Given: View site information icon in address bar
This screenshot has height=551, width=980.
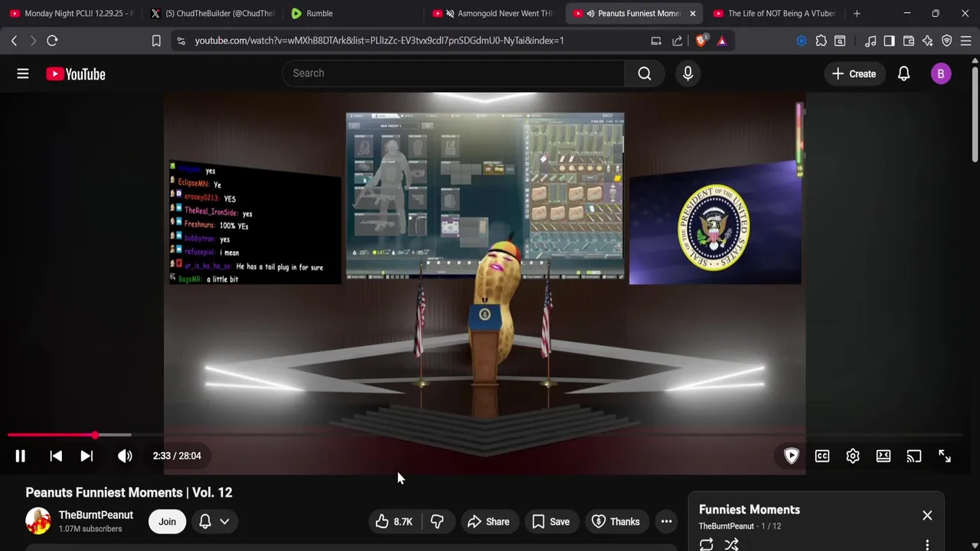Looking at the screenshot, I should coord(181,41).
